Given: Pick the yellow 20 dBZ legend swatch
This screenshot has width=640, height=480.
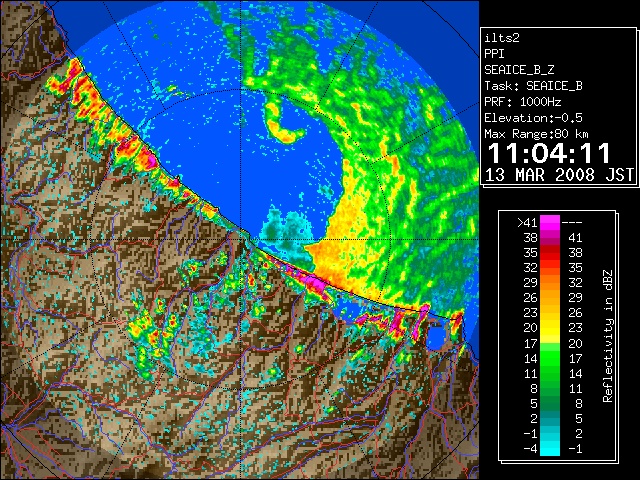Looking at the screenshot, I should (x=550, y=328).
